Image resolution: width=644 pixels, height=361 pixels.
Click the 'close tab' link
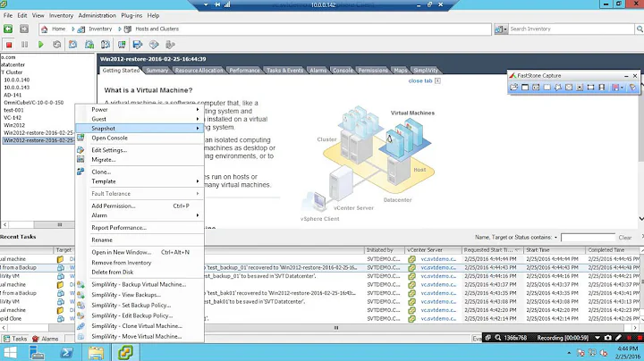coord(420,80)
